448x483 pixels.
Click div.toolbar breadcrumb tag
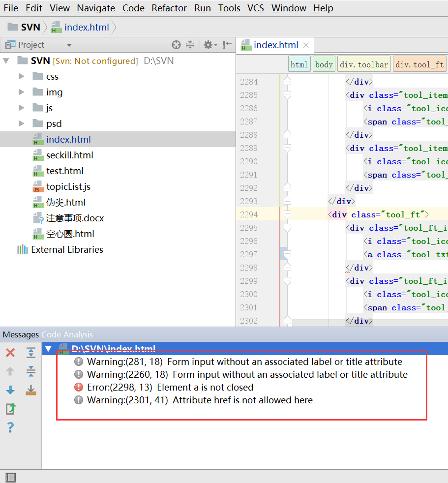click(x=364, y=64)
